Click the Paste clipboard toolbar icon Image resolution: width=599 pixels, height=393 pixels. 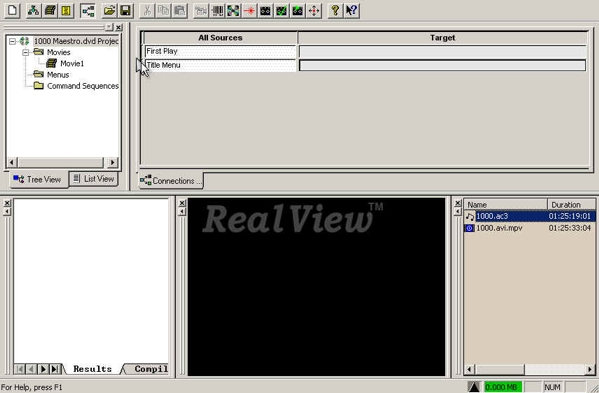click(x=180, y=10)
